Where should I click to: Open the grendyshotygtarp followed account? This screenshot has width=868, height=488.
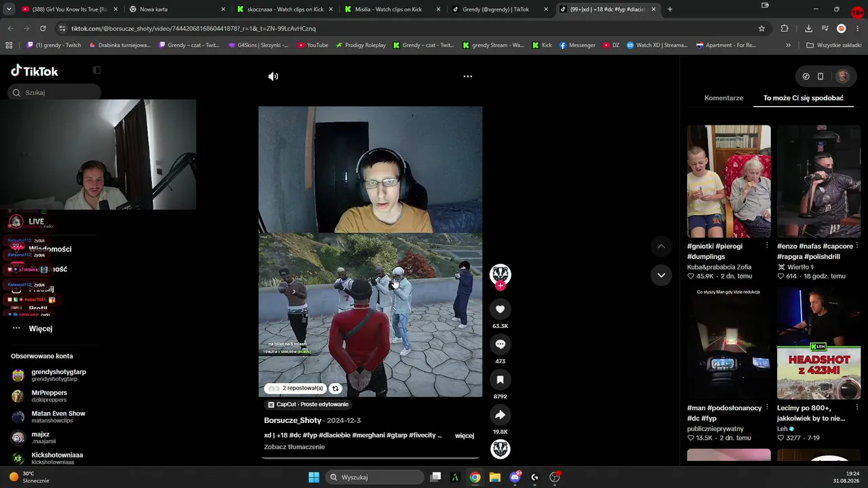click(x=49, y=375)
